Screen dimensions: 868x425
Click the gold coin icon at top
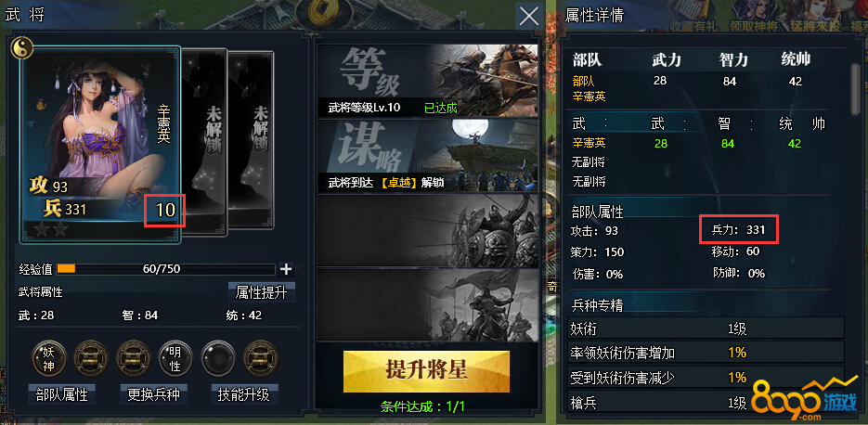click(x=317, y=9)
